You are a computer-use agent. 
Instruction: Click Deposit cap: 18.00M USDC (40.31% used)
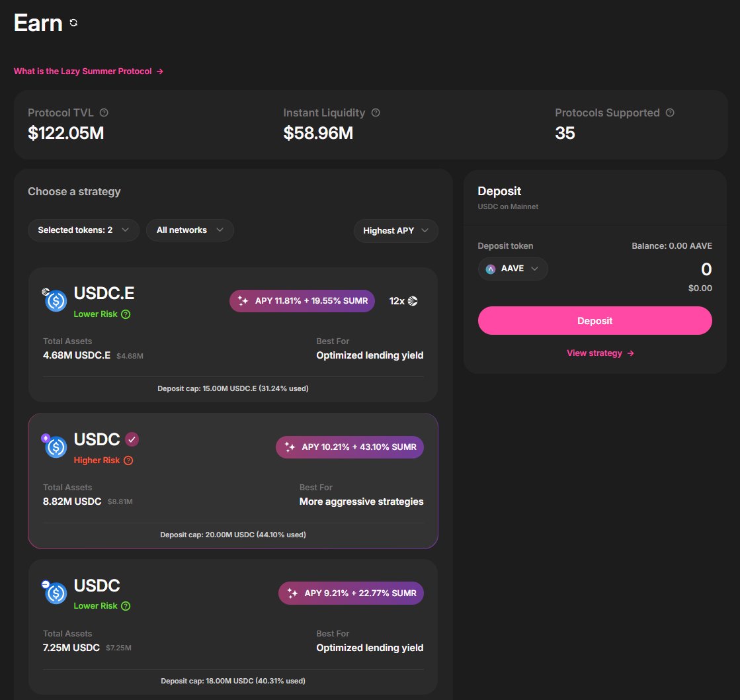tap(233, 681)
